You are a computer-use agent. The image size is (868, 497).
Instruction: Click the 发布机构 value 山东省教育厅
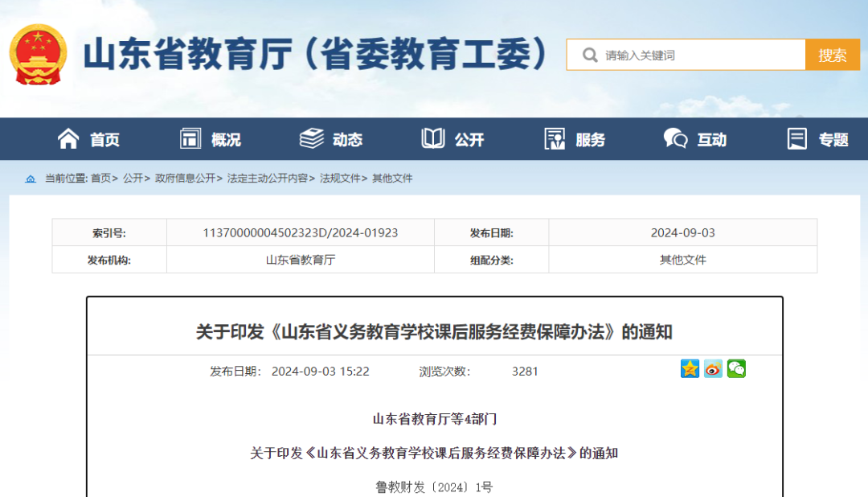[x=300, y=260]
